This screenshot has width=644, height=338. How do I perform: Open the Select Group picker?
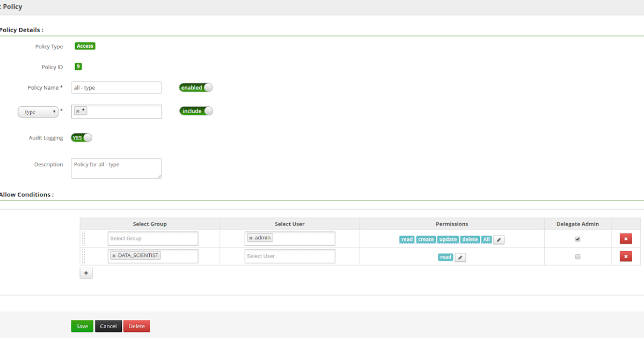[152, 238]
